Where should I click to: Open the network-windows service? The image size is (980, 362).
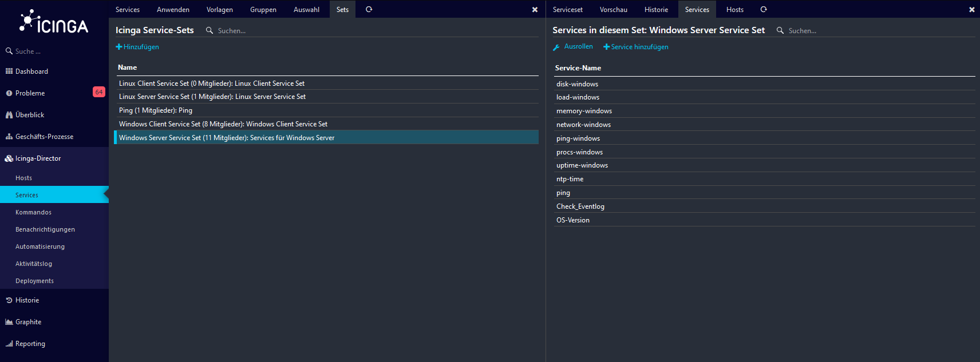(765, 125)
